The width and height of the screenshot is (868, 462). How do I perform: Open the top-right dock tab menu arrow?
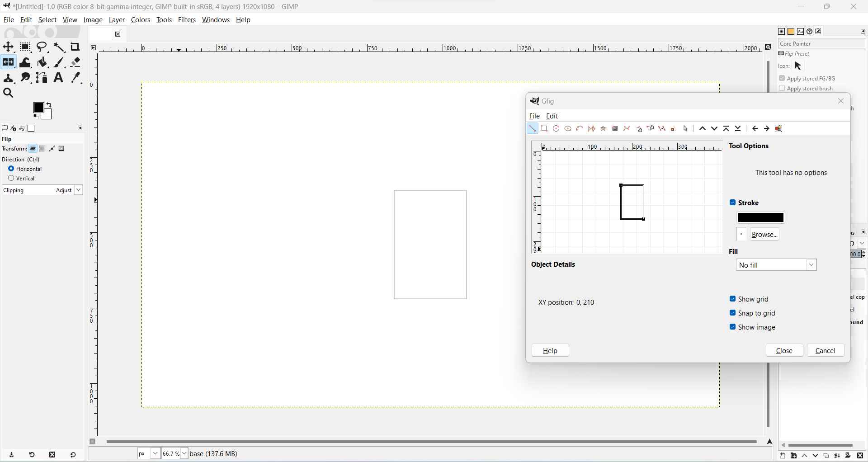pyautogui.click(x=863, y=32)
